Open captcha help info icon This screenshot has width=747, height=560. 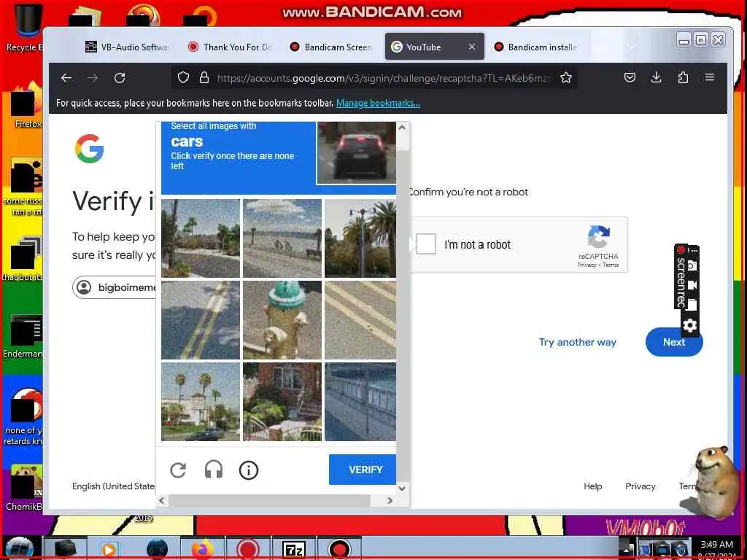tap(248, 470)
